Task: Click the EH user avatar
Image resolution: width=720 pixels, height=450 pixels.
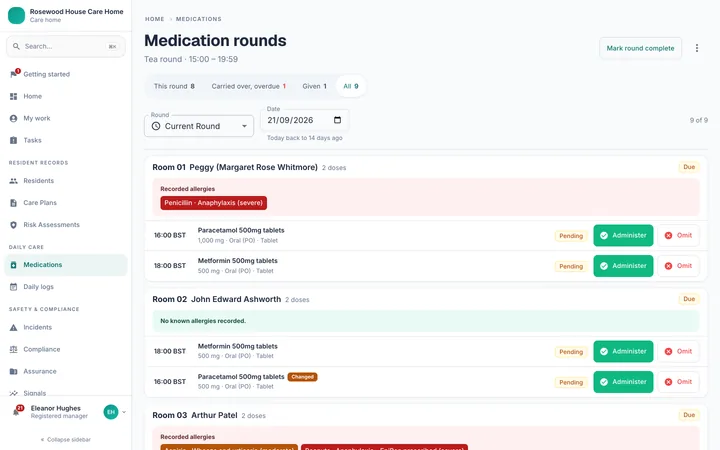Action: [111, 412]
